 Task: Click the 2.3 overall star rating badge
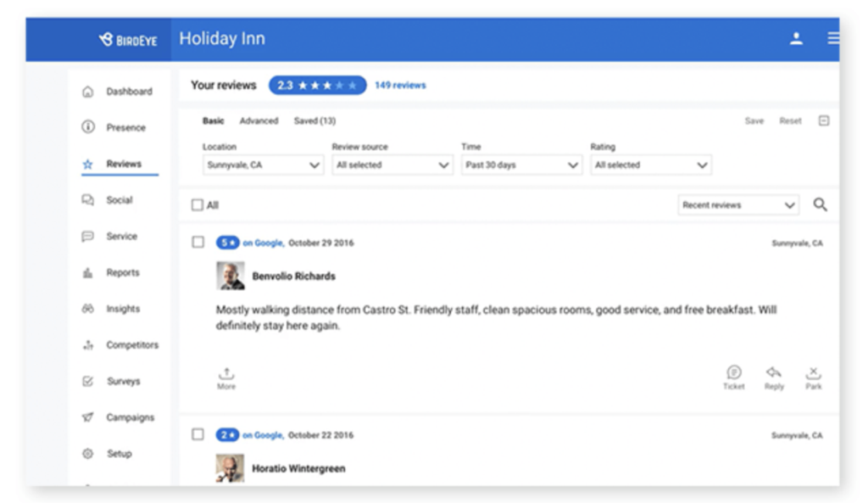pos(318,86)
